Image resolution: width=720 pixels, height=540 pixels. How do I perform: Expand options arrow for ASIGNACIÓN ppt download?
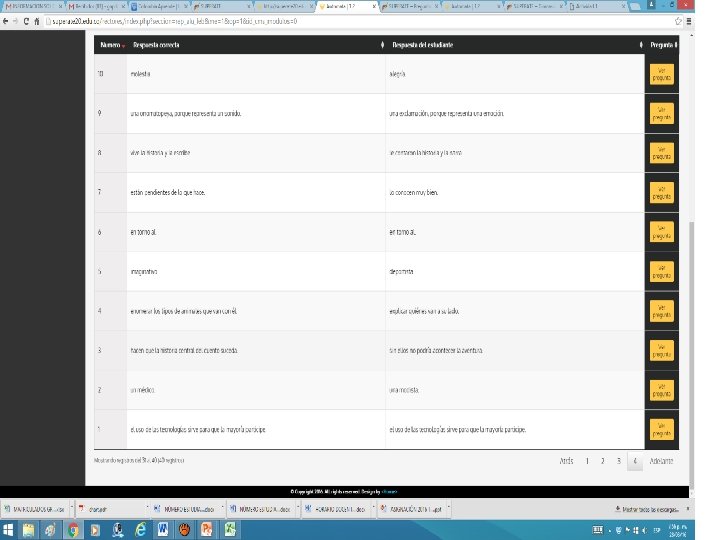pyautogui.click(x=448, y=508)
